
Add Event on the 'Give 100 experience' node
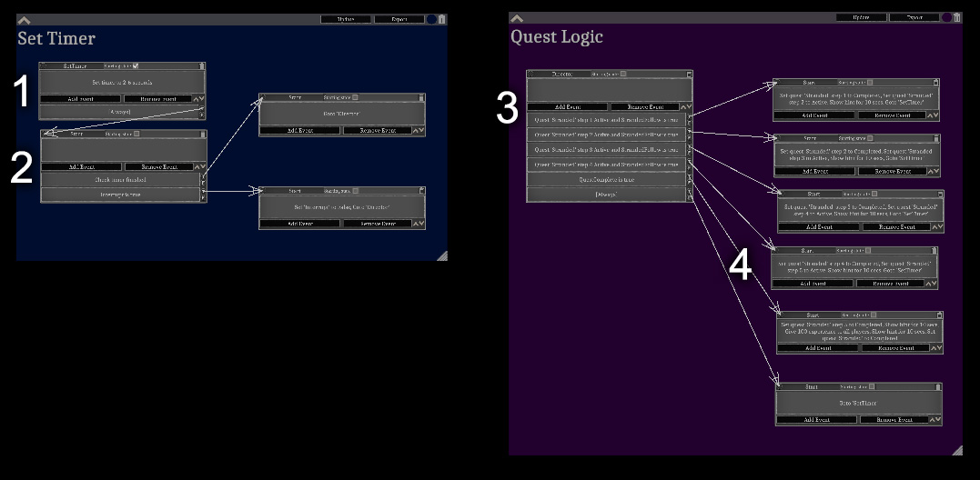[x=817, y=347]
